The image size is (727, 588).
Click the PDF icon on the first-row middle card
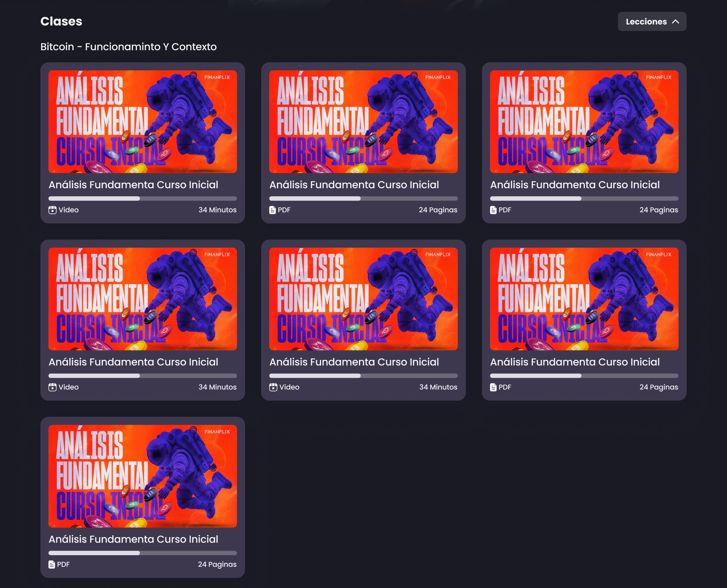272,210
